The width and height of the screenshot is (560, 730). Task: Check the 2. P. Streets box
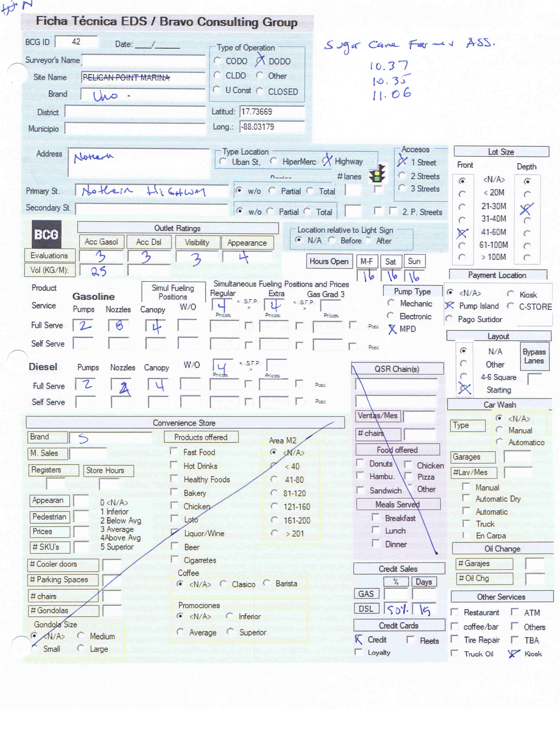point(393,211)
